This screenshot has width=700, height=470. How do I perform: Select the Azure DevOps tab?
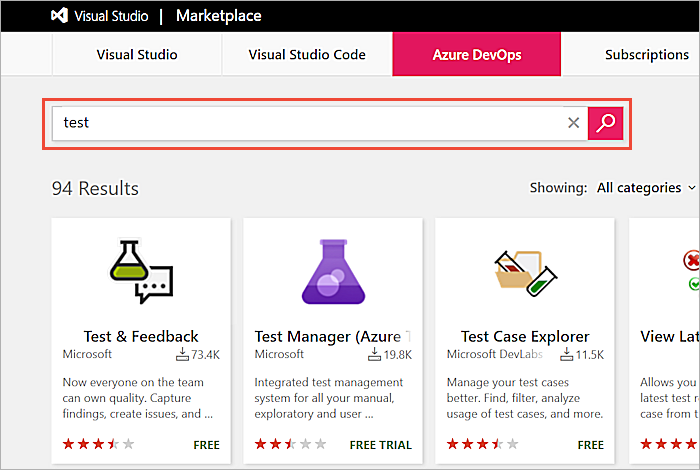(x=477, y=54)
